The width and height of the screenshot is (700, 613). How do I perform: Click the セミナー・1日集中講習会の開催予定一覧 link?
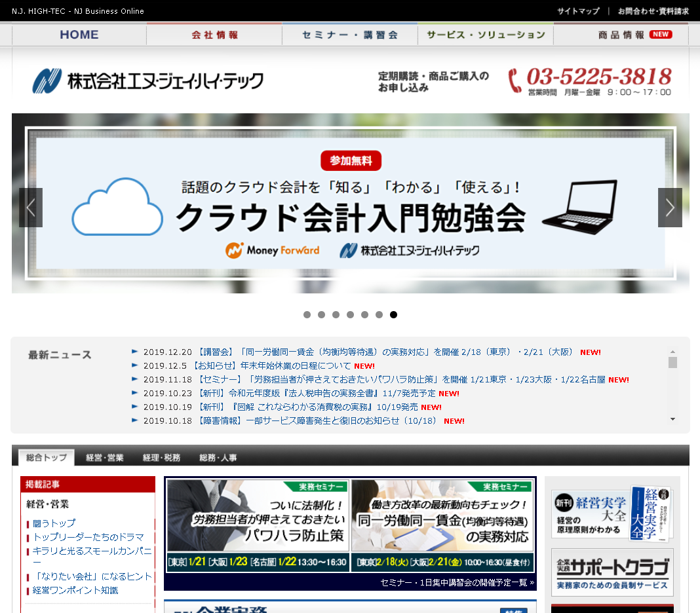pyautogui.click(x=456, y=582)
